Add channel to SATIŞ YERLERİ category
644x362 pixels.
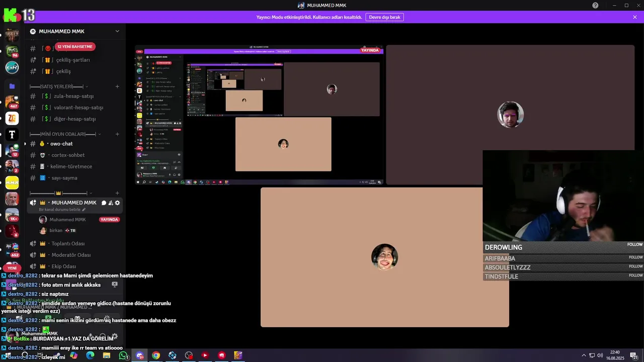click(x=117, y=86)
